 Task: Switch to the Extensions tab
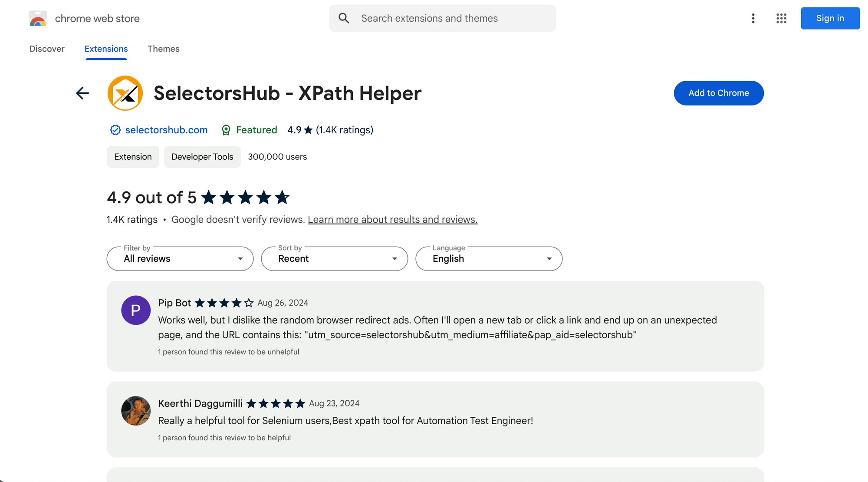point(106,49)
